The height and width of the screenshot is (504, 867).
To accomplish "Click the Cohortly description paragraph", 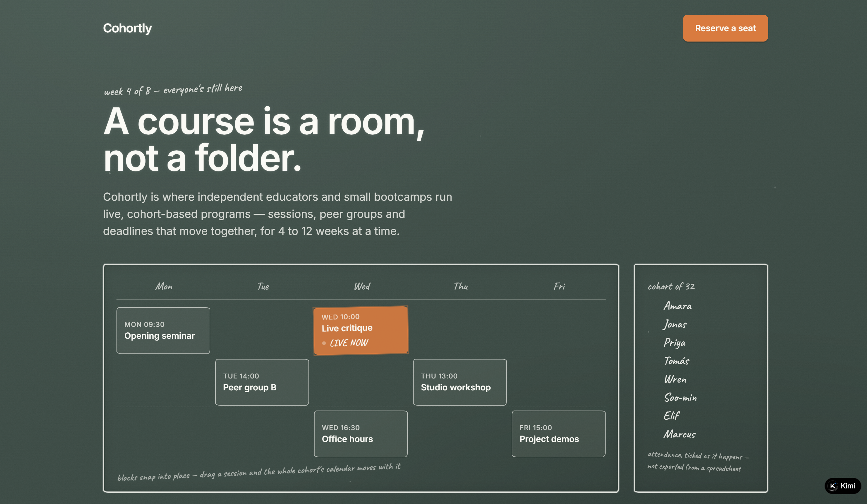I will (x=277, y=214).
